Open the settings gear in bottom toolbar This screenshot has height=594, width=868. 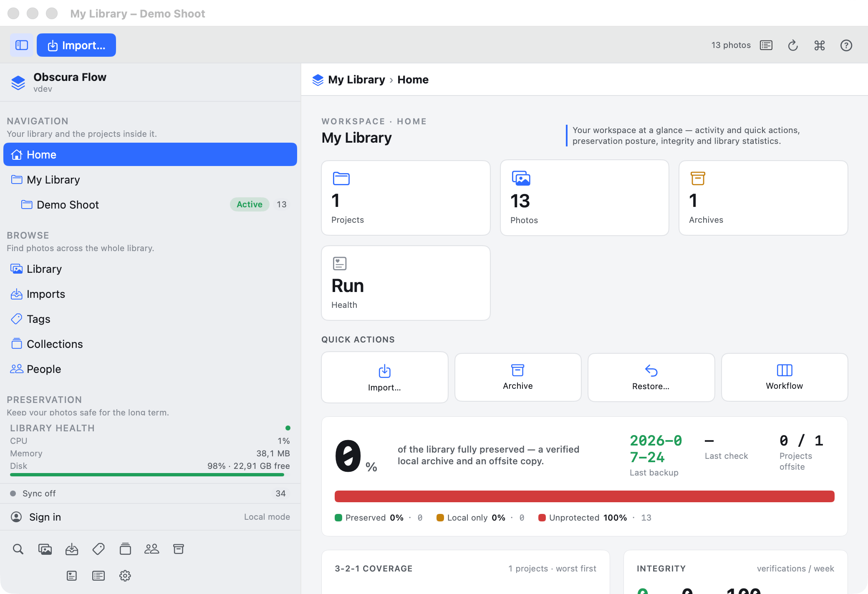125,576
